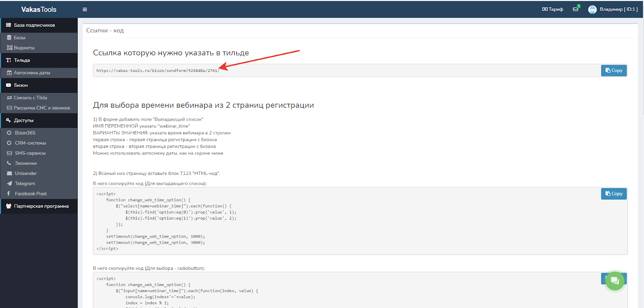This screenshot has width=644, height=308.
Task: Click the user avatar icon
Action: (x=592, y=9)
